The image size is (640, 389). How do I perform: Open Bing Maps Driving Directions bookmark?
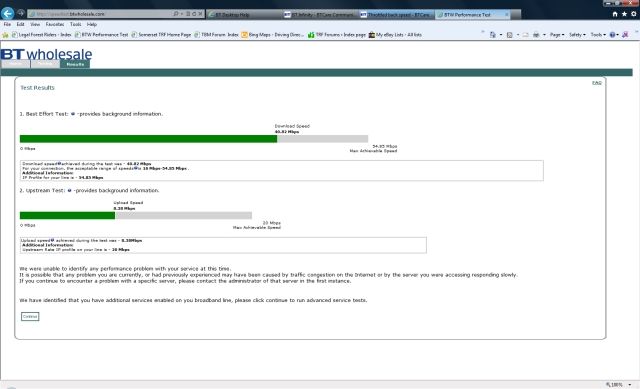(273, 35)
